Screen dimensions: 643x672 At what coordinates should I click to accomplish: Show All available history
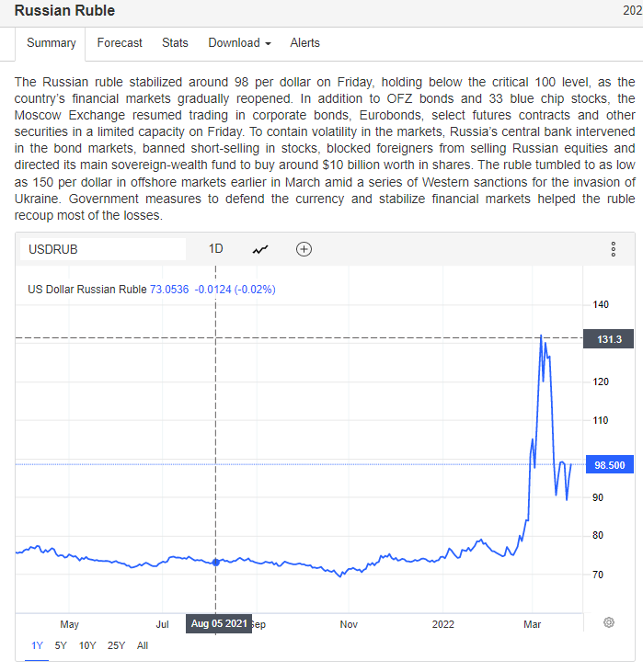tap(143, 645)
